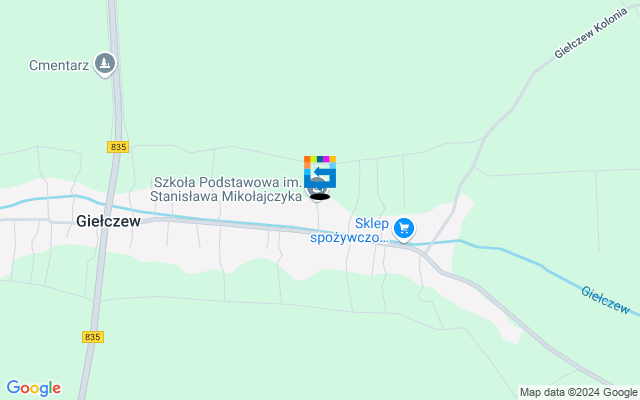Click the orange square on marker corner
640x400 pixels.
tap(307, 159)
